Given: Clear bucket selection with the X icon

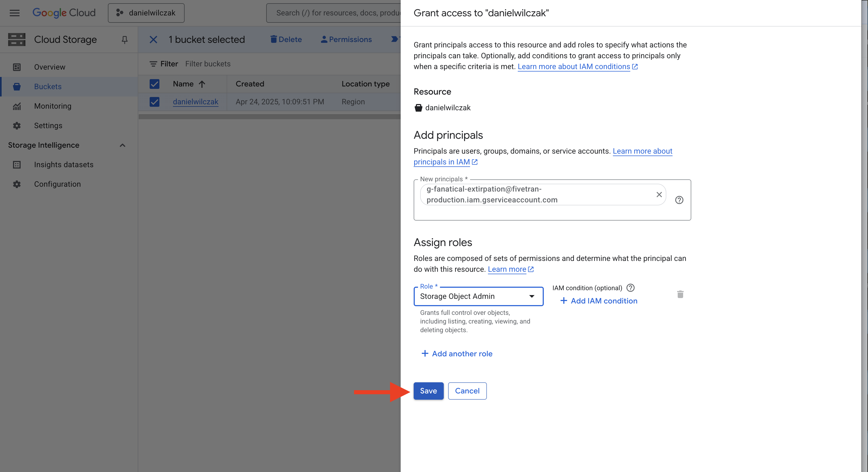Looking at the screenshot, I should [x=153, y=40].
